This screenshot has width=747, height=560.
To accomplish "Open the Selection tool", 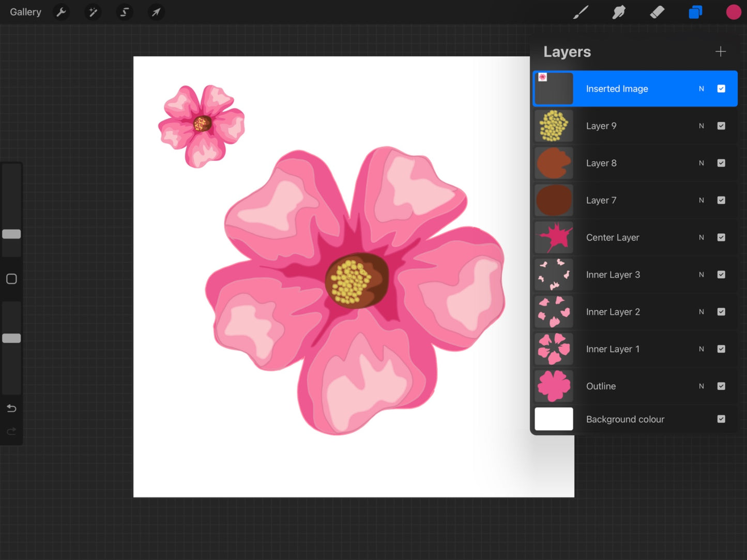I will pos(125,12).
